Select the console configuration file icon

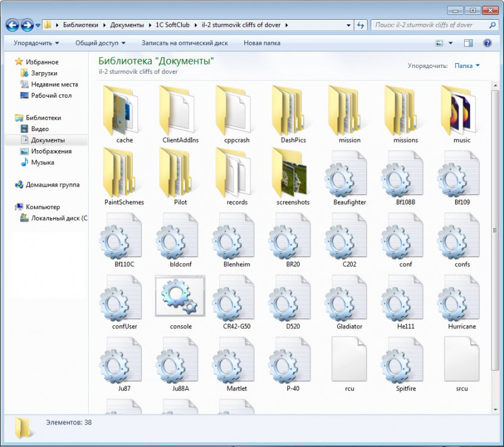(181, 296)
